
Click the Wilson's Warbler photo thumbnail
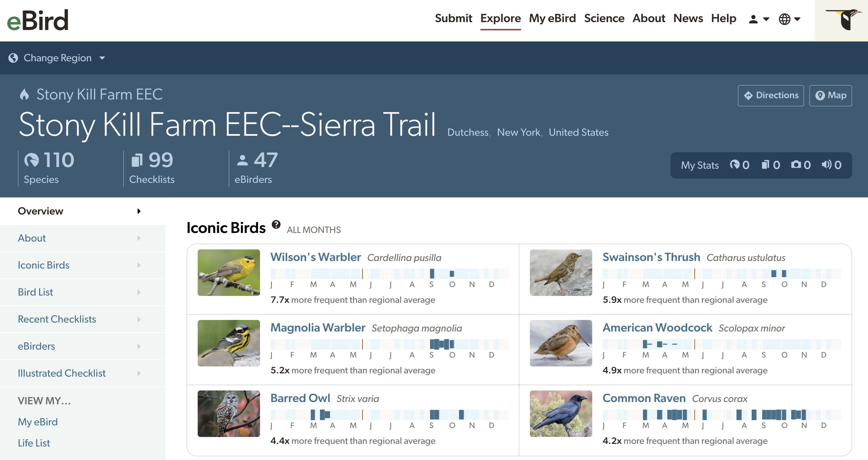click(229, 273)
